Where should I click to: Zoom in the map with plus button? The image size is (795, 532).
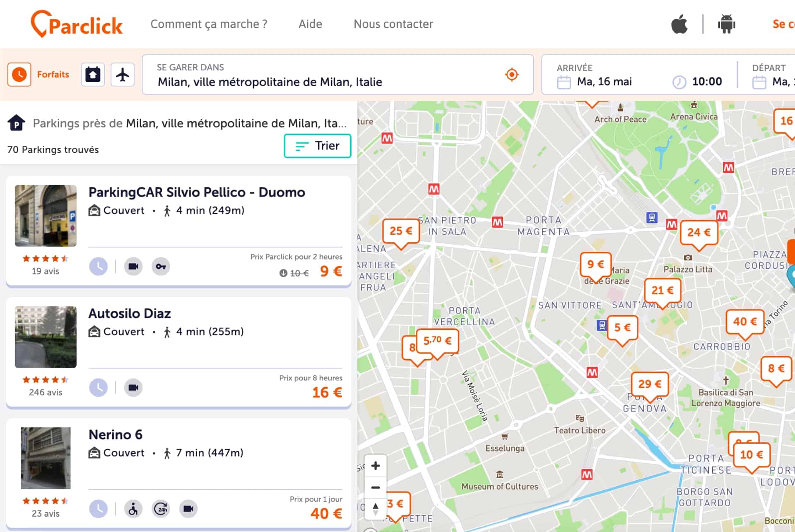pyautogui.click(x=376, y=466)
